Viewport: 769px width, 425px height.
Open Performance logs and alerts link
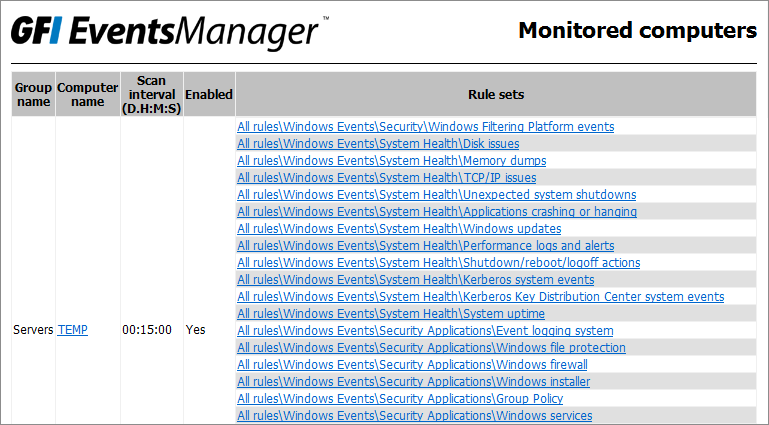pos(426,246)
